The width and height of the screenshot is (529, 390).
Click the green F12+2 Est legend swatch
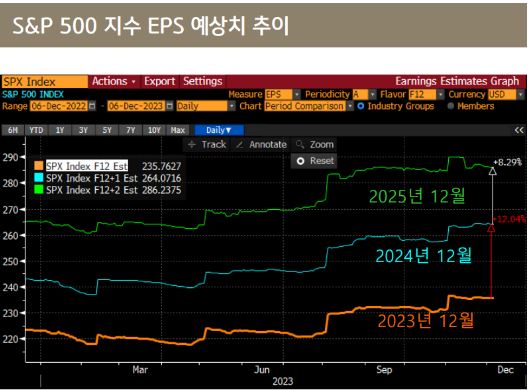click(39, 190)
